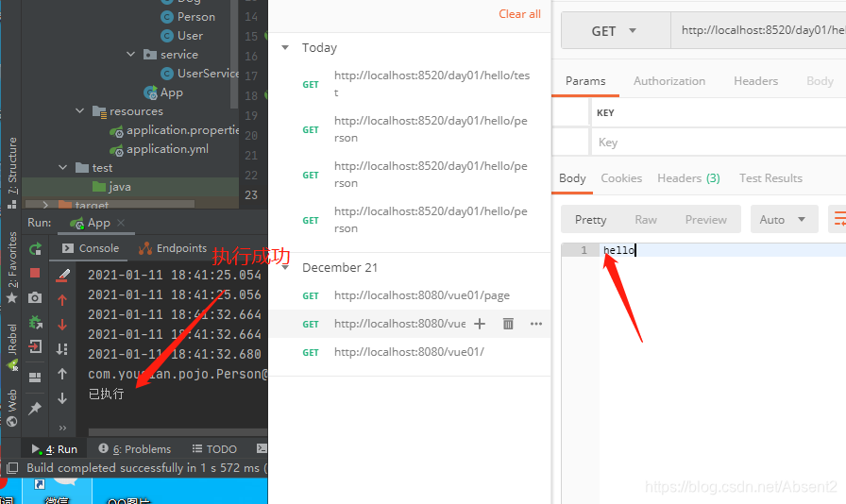Image resolution: width=846 pixels, height=504 pixels.
Task: Open the response Body tab
Action: [x=572, y=178]
